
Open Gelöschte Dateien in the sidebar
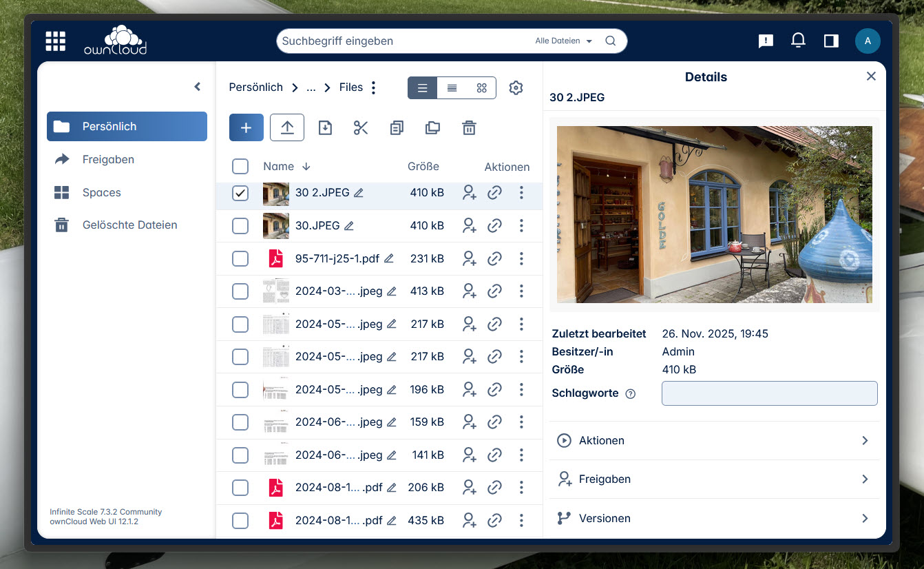(129, 225)
